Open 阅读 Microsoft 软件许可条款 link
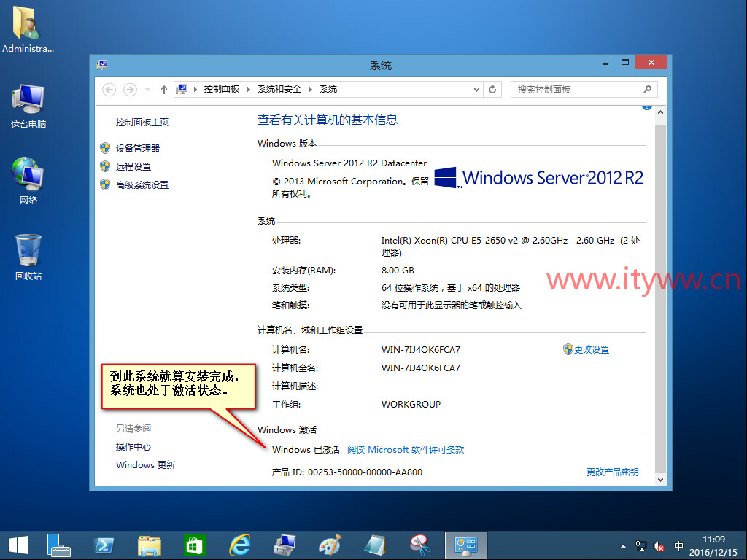This screenshot has width=747, height=560. (x=406, y=449)
